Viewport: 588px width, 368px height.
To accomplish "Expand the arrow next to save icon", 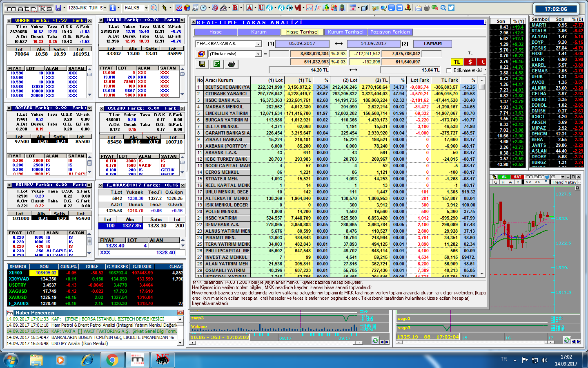I will [64, 8].
